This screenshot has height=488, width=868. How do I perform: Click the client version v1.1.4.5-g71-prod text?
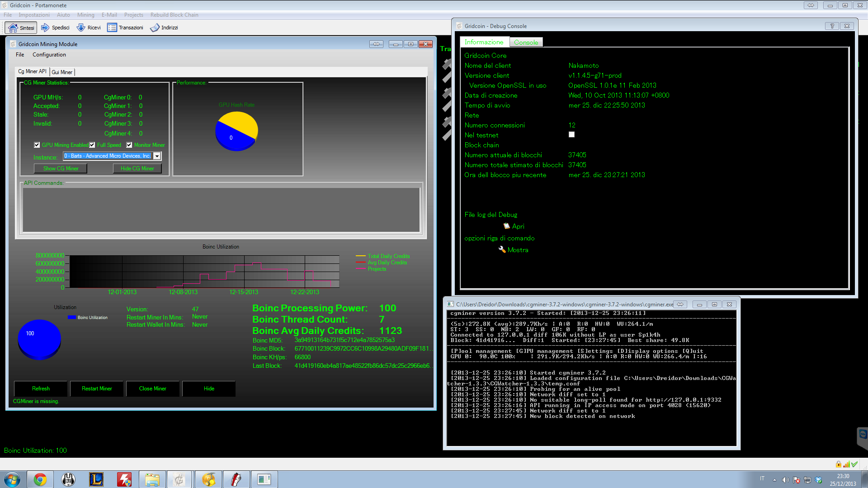[595, 75]
